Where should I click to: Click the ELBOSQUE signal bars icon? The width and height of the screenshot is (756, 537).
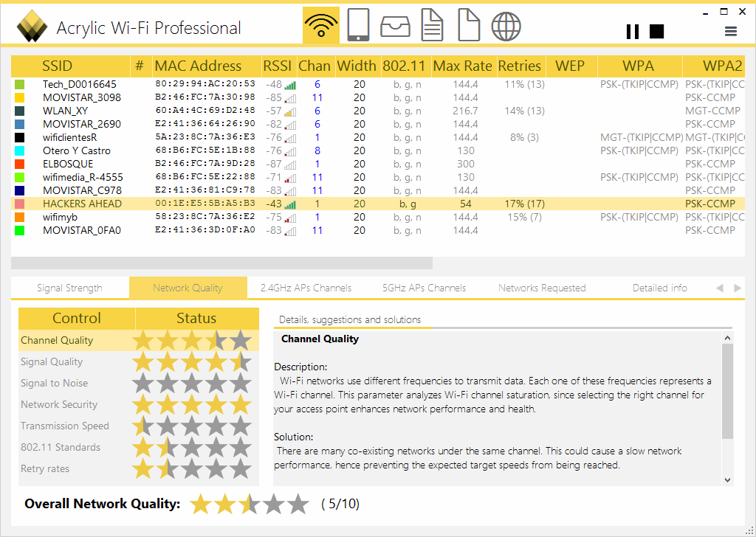[x=290, y=165]
